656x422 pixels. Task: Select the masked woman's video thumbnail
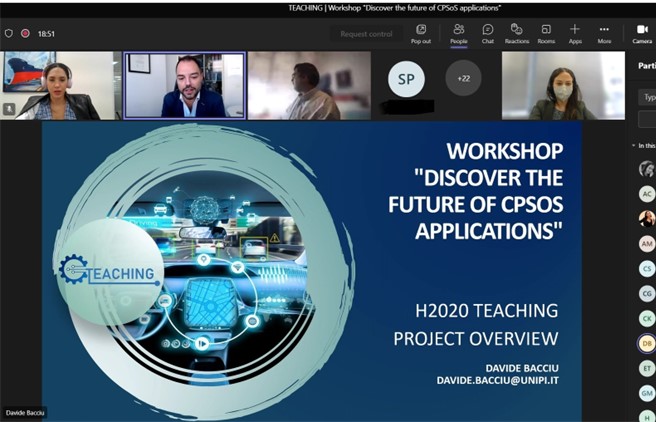(561, 86)
